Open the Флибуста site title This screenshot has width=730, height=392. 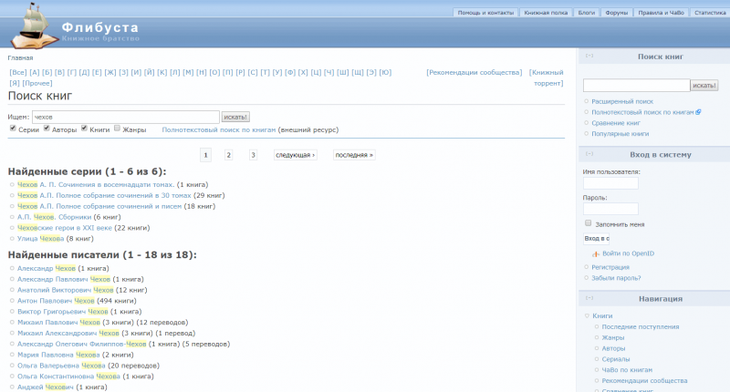pyautogui.click(x=100, y=27)
